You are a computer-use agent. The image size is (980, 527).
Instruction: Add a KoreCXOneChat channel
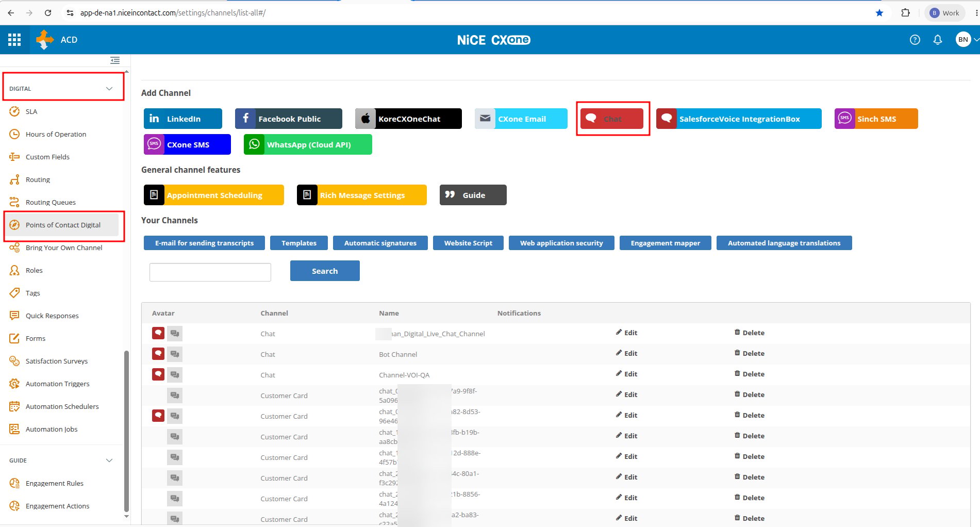408,119
